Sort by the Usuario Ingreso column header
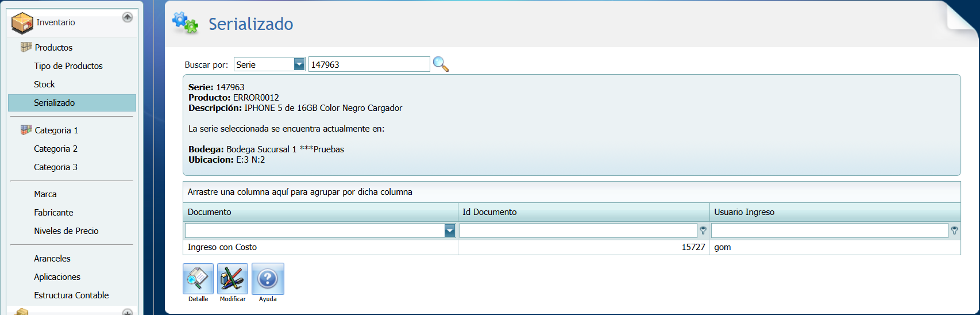Viewport: 980px width, 315px height. point(744,212)
